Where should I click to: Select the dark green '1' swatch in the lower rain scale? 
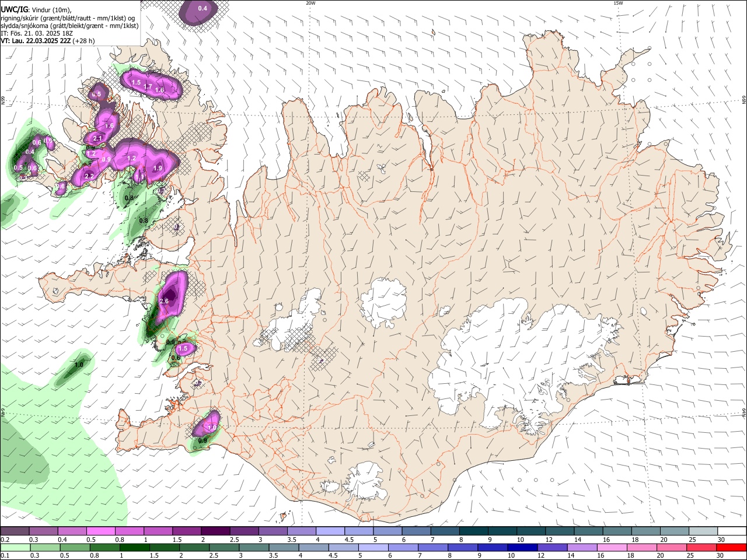click(135, 548)
